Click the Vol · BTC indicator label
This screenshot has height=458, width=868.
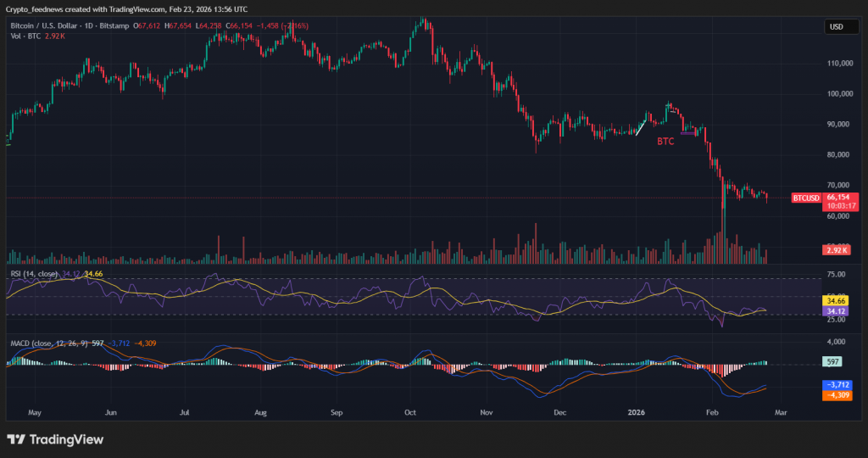pos(25,36)
